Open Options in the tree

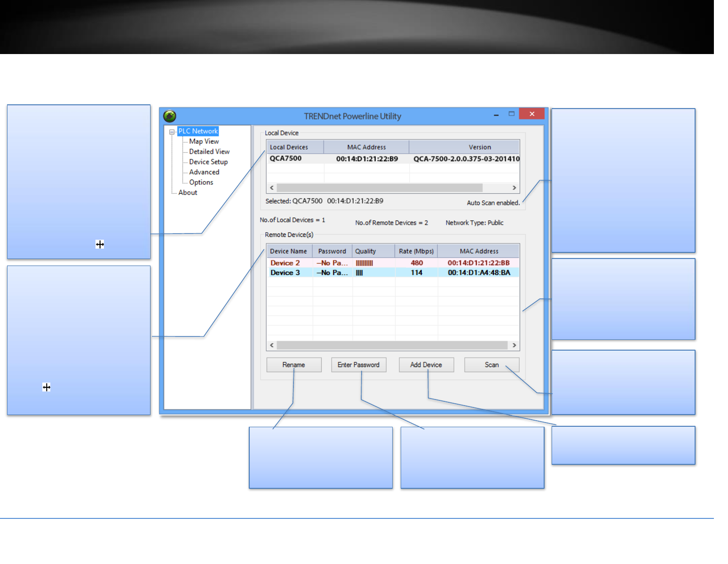[201, 182]
